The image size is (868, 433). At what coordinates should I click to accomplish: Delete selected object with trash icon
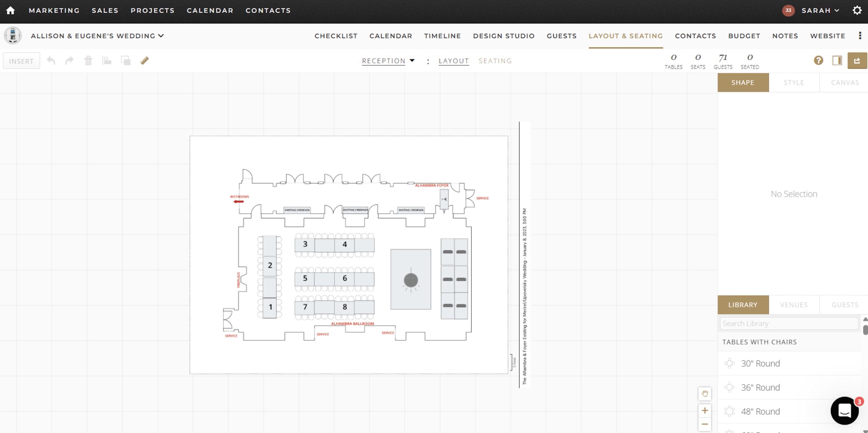pos(88,60)
